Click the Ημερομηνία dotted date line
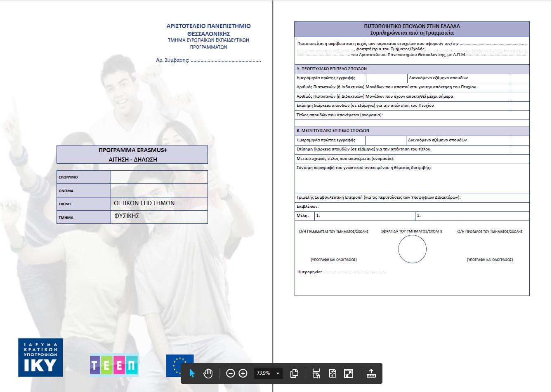The width and height of the screenshot is (552, 392). (354, 272)
